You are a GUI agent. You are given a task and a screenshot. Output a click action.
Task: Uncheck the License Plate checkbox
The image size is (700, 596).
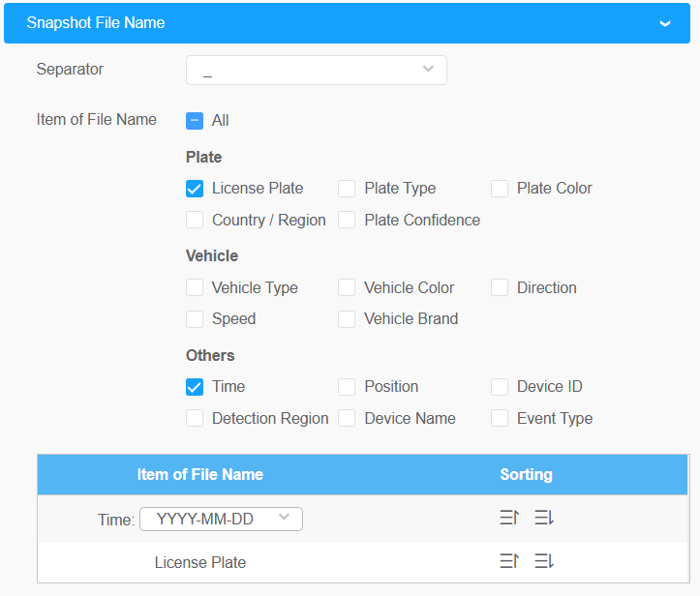[x=195, y=189]
